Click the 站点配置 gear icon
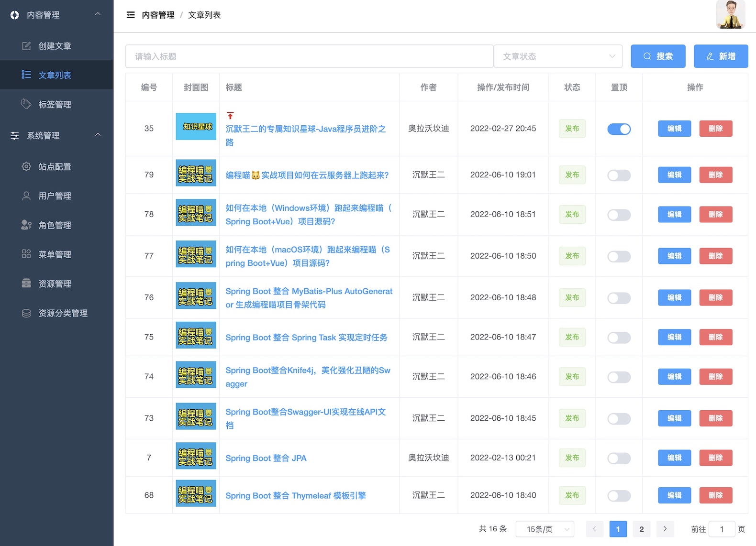Viewport: 756px width, 546px height. 26,166
